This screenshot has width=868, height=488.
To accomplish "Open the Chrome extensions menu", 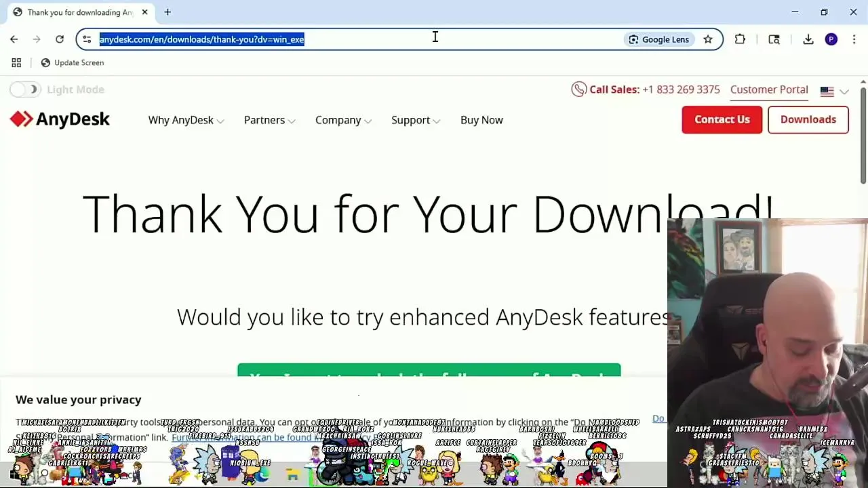I will point(740,39).
